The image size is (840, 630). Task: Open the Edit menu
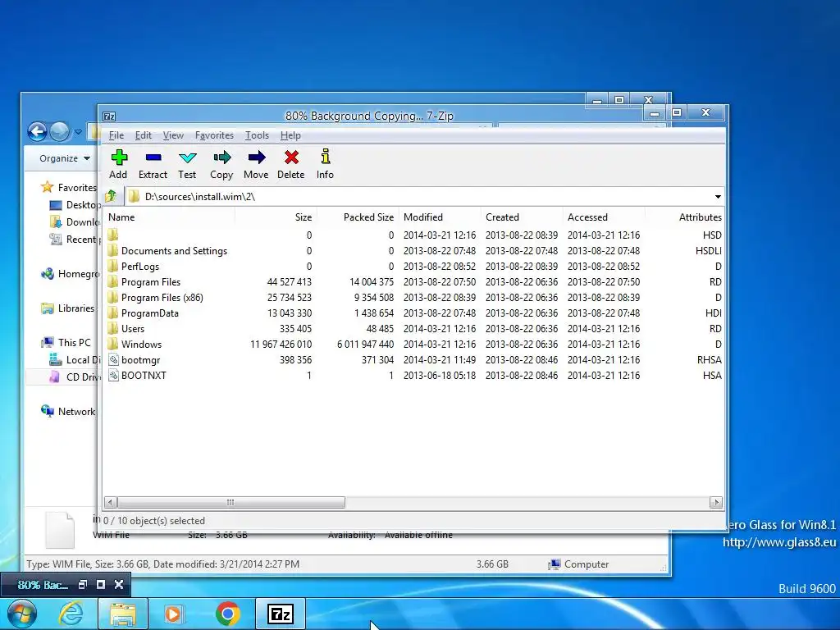tap(143, 135)
